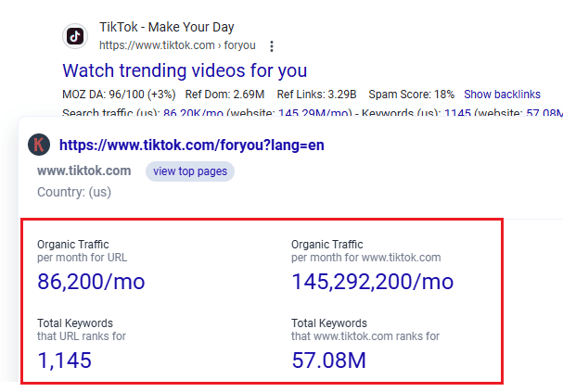Screen dimensions: 563x392
Task: Click 'per month for www.tiktok.com' caption
Action: pyautogui.click(x=365, y=258)
